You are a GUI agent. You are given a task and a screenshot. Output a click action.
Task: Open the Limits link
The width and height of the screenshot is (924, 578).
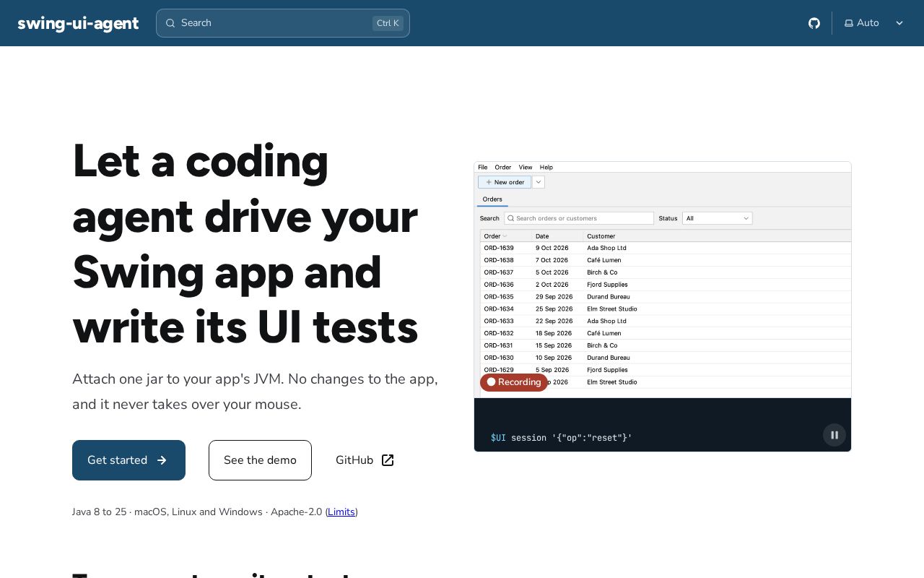click(341, 512)
